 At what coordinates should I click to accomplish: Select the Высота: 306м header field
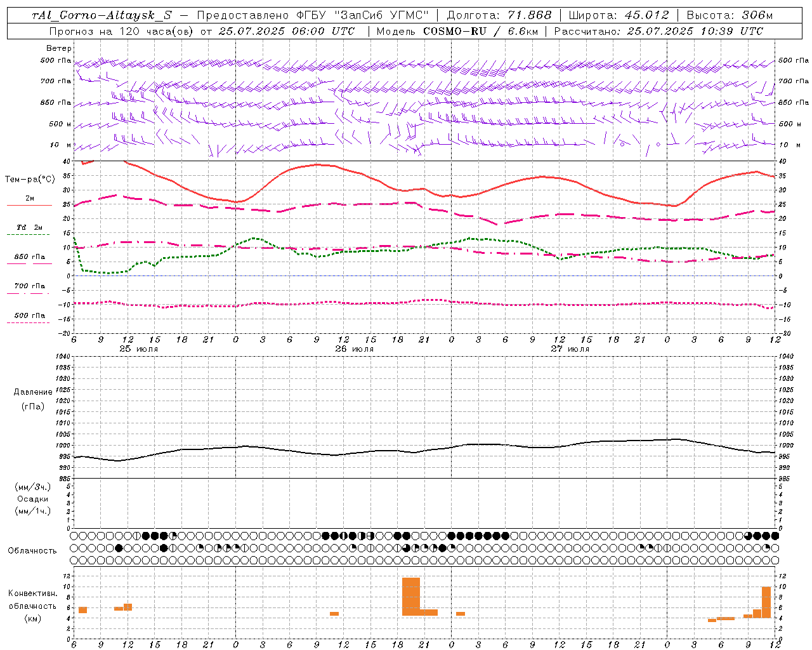tap(730, 15)
